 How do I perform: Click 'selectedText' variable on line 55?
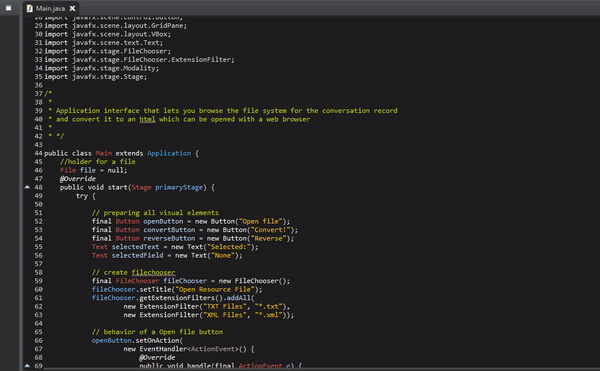click(135, 247)
